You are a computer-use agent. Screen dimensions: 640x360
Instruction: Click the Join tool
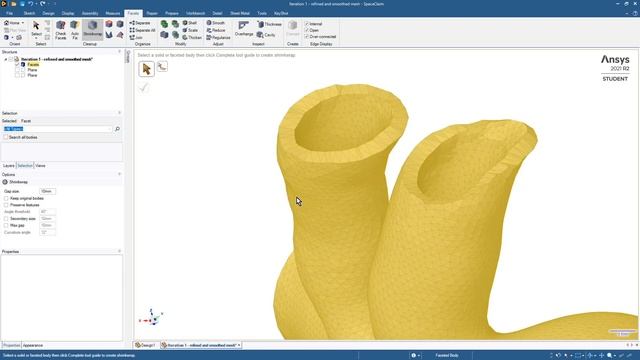[x=136, y=37]
